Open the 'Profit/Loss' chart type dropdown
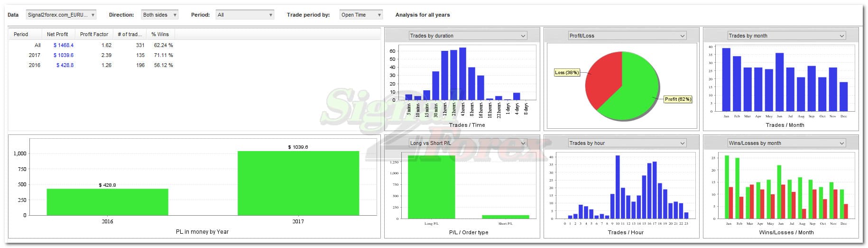This screenshot has height=248, width=868. click(x=627, y=36)
